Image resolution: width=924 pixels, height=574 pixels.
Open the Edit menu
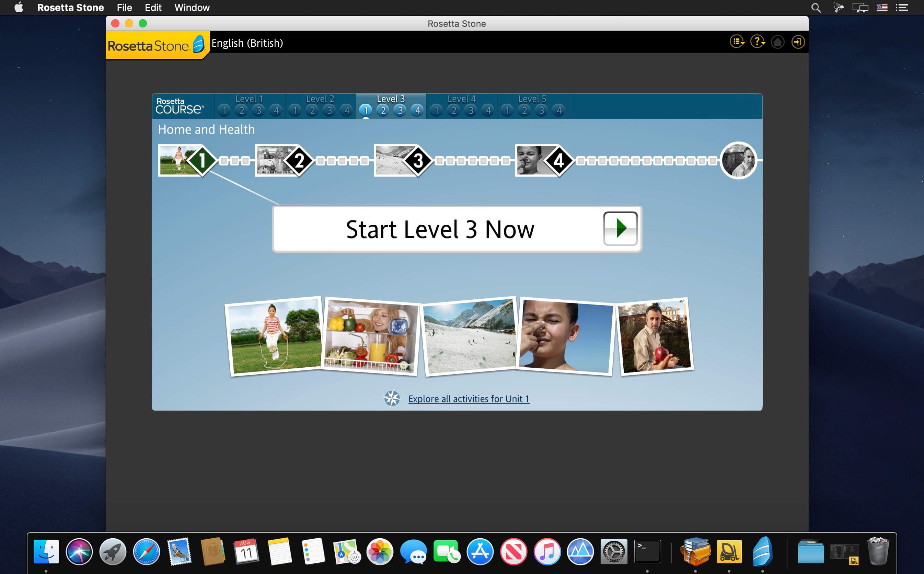pos(153,8)
